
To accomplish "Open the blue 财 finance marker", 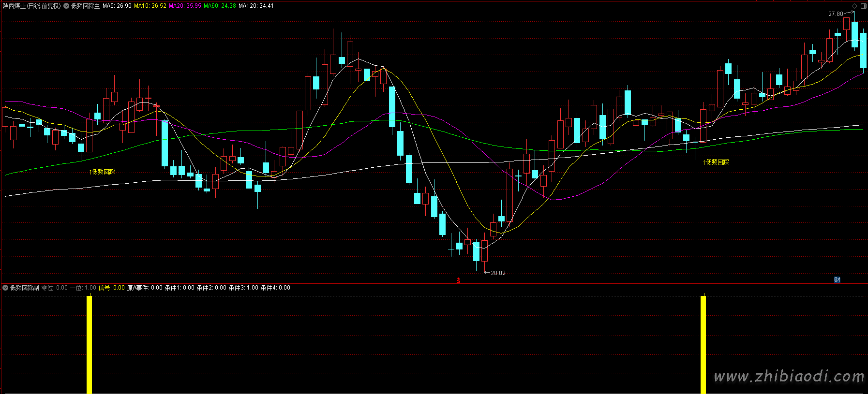I will (x=837, y=280).
